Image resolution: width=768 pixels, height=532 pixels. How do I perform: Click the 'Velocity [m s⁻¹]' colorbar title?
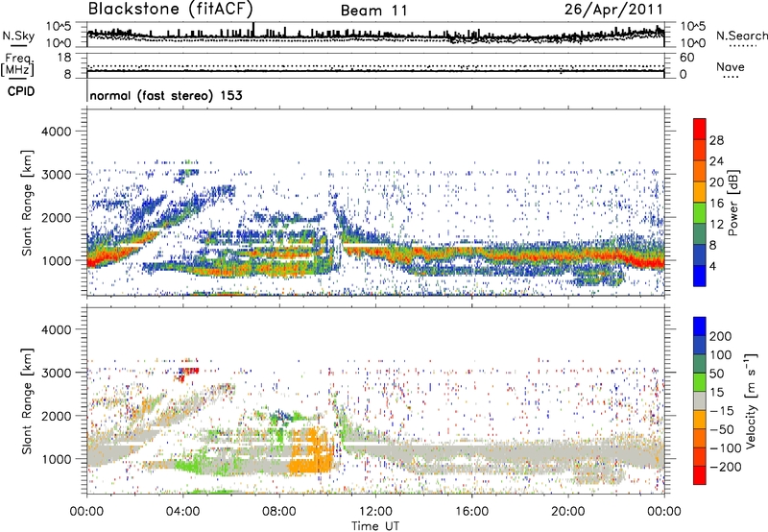tap(751, 400)
